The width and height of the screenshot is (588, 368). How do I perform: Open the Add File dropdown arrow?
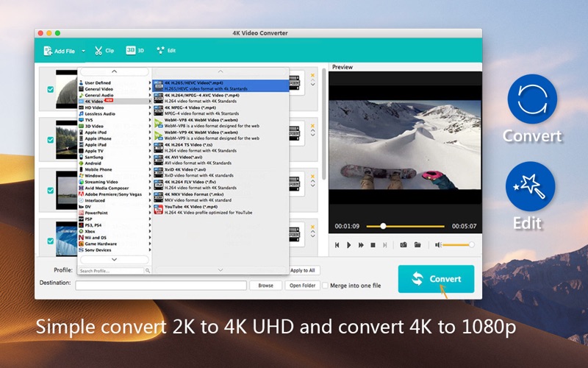click(x=83, y=51)
